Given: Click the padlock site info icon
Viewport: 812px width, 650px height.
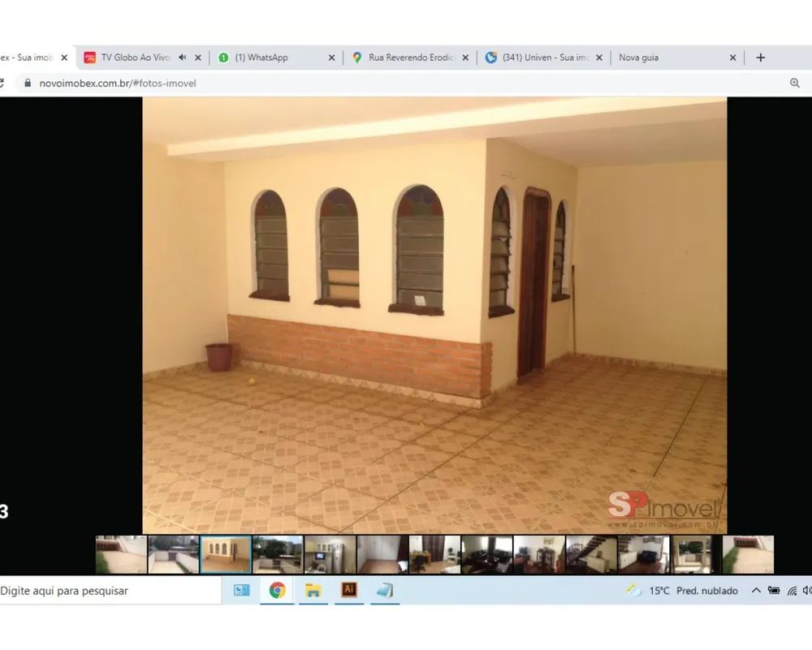Looking at the screenshot, I should (x=28, y=83).
